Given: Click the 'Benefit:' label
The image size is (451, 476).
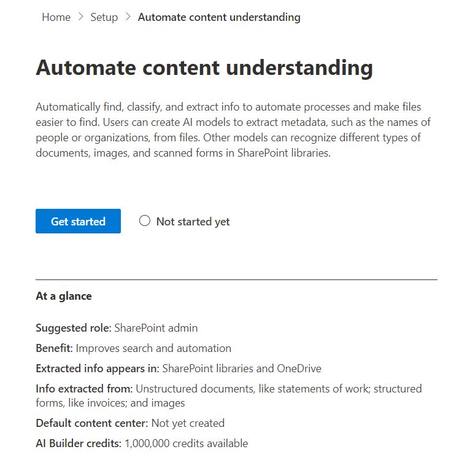Looking at the screenshot, I should pyautogui.click(x=54, y=348).
